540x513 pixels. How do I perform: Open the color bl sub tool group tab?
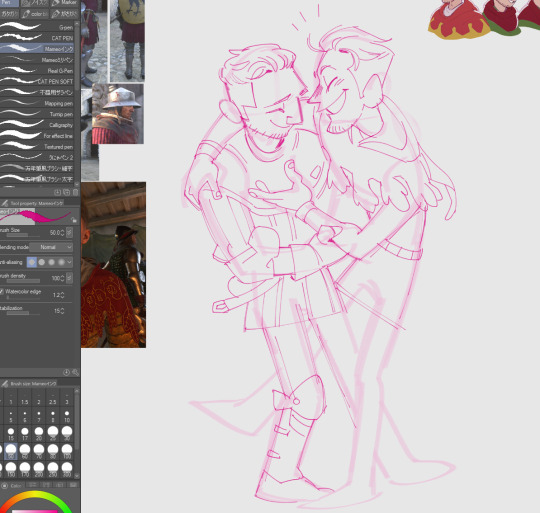coord(34,14)
